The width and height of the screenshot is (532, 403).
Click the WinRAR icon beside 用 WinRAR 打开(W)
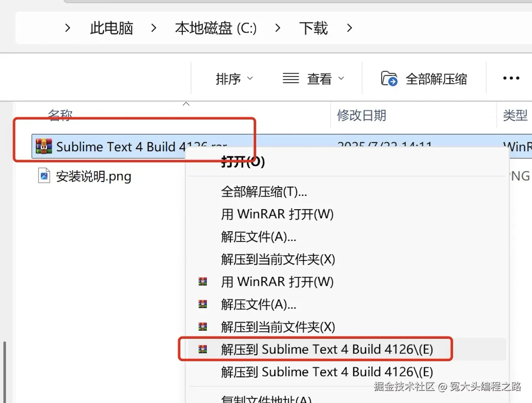pos(202,282)
